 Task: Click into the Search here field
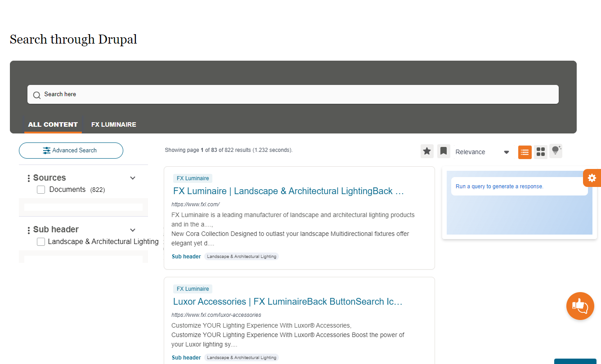[292, 94]
